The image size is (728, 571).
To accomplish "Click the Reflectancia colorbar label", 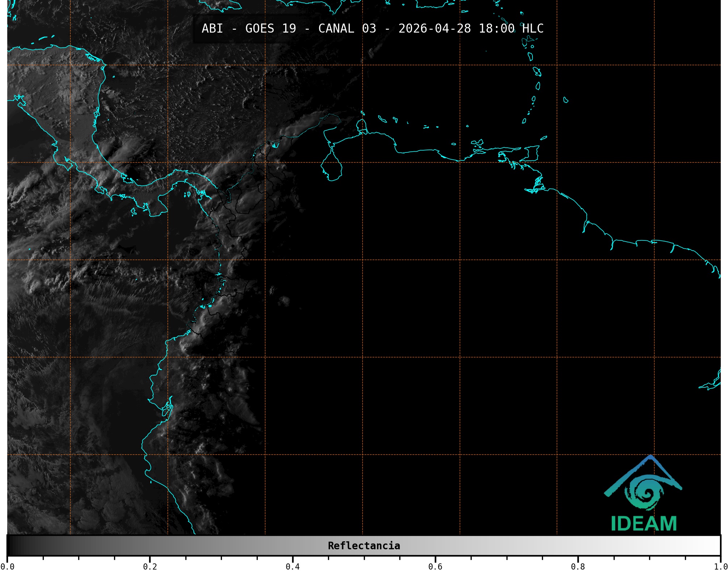I will [x=364, y=546].
